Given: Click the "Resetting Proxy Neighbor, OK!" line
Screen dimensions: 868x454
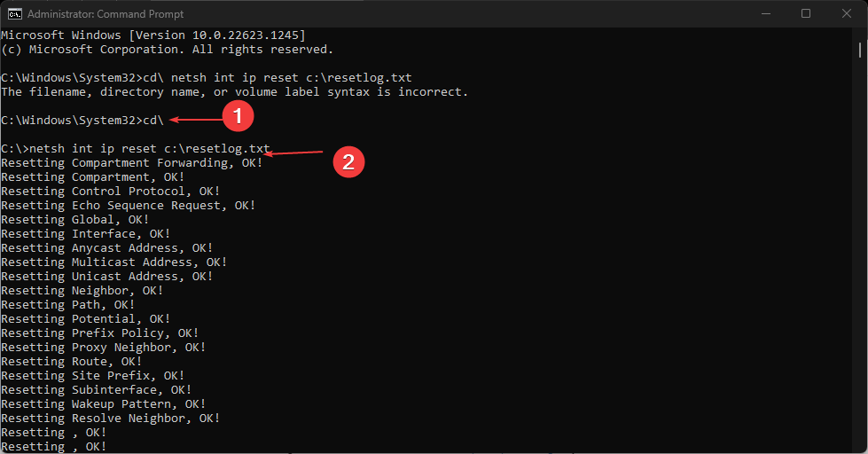Looking at the screenshot, I should click(103, 347).
